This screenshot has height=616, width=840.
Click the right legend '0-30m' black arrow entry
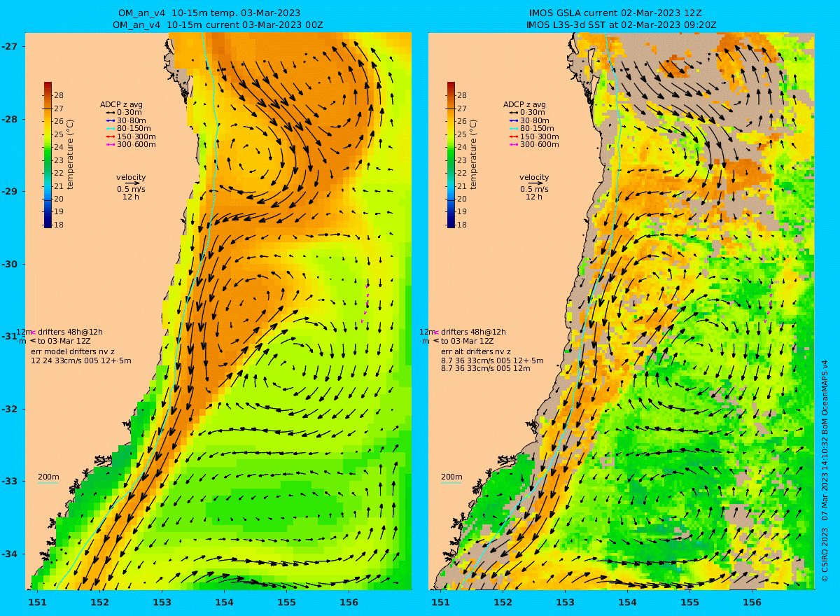(x=528, y=112)
